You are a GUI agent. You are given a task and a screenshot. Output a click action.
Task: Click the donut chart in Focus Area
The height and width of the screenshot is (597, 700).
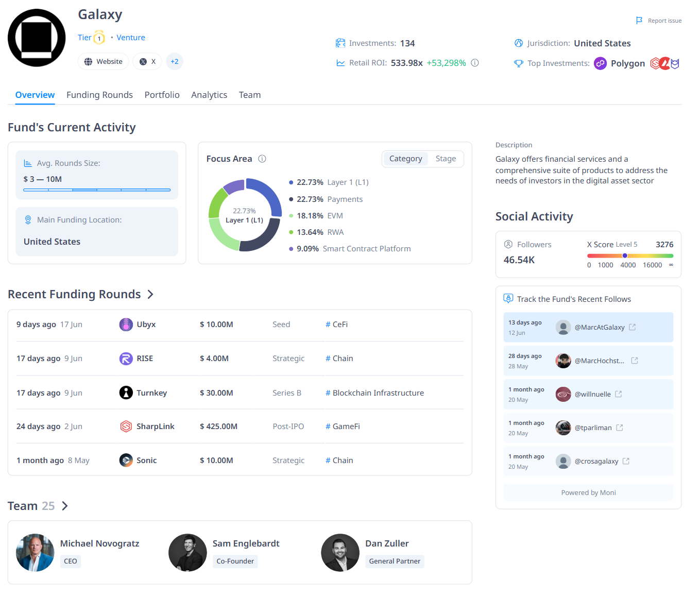tap(245, 215)
